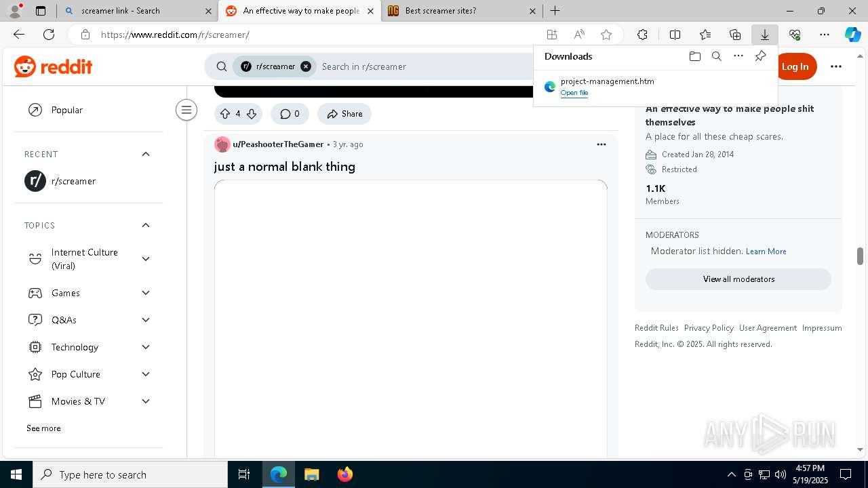
Task: Open post options menu for PeashooterTheGamer post
Action: pyautogui.click(x=601, y=144)
